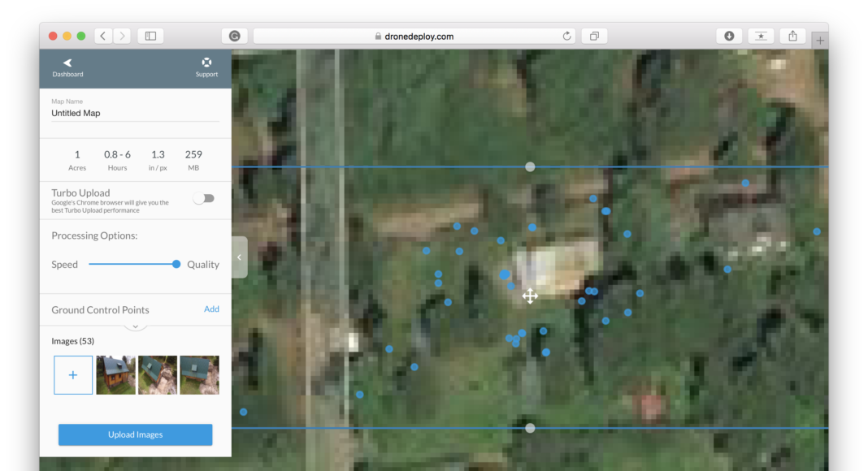This screenshot has width=868, height=471.
Task: Open Support via the lifebuoy icon
Action: tap(206, 63)
